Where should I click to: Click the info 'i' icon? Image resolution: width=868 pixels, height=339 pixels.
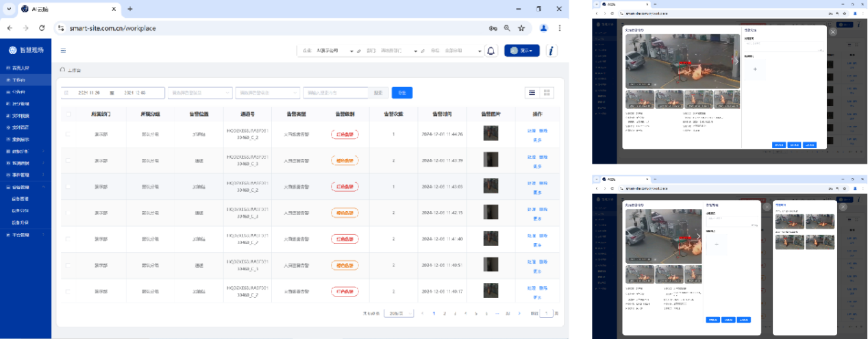pyautogui.click(x=551, y=51)
